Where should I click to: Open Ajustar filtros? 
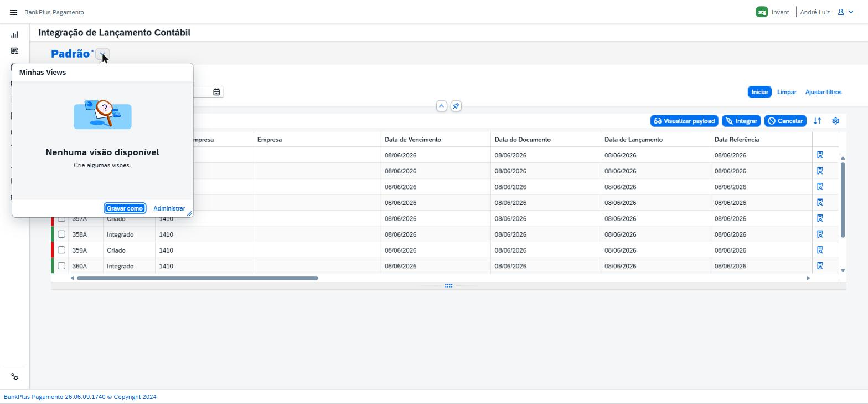point(823,92)
